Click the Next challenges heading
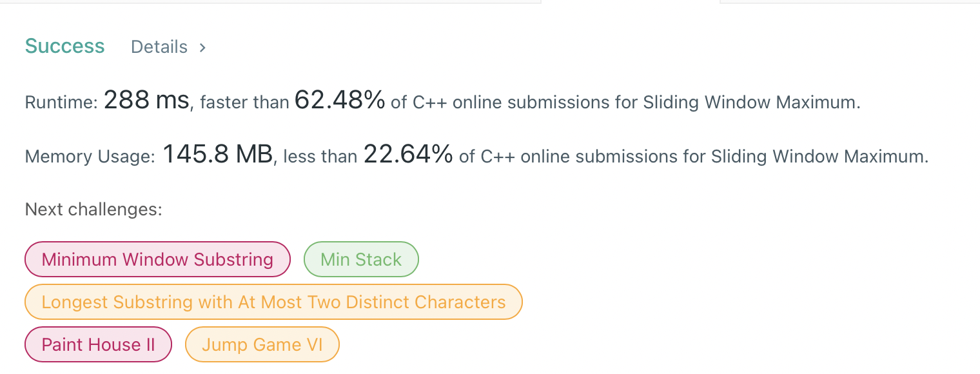 [93, 209]
